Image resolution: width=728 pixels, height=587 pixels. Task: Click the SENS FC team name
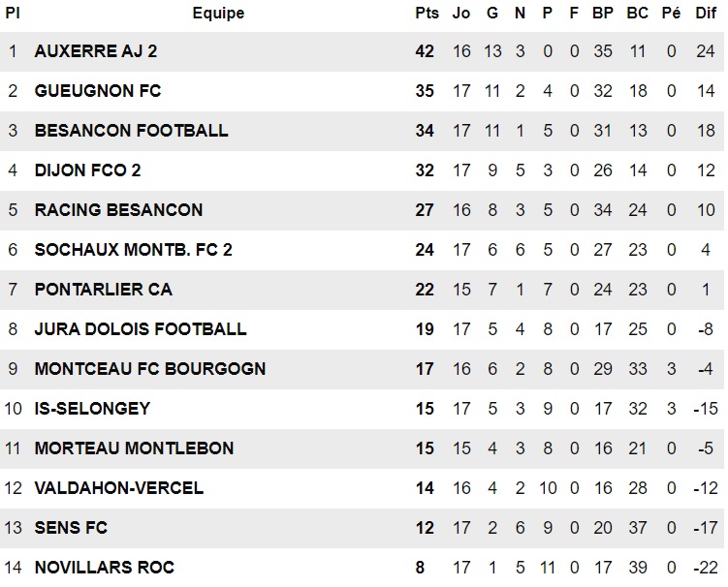coord(71,528)
